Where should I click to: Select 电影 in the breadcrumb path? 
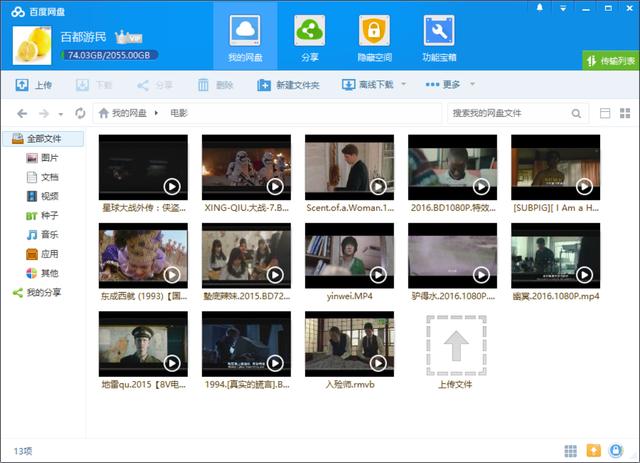[179, 113]
